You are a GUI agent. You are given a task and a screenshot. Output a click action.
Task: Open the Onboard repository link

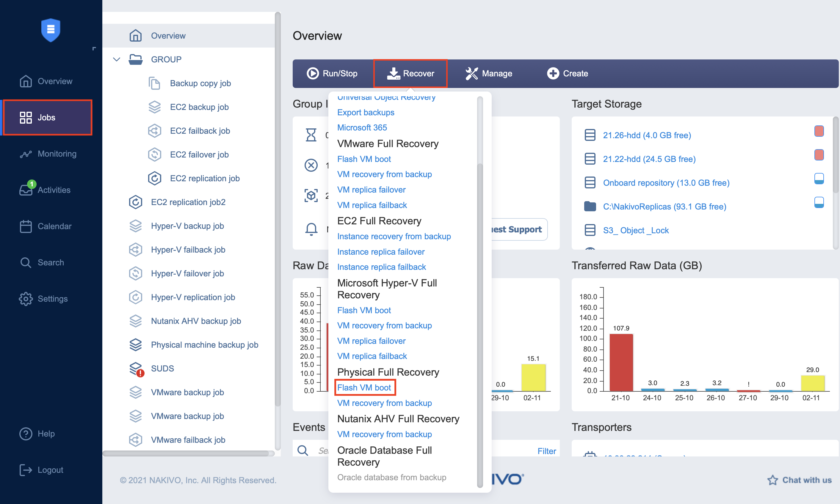click(x=666, y=183)
